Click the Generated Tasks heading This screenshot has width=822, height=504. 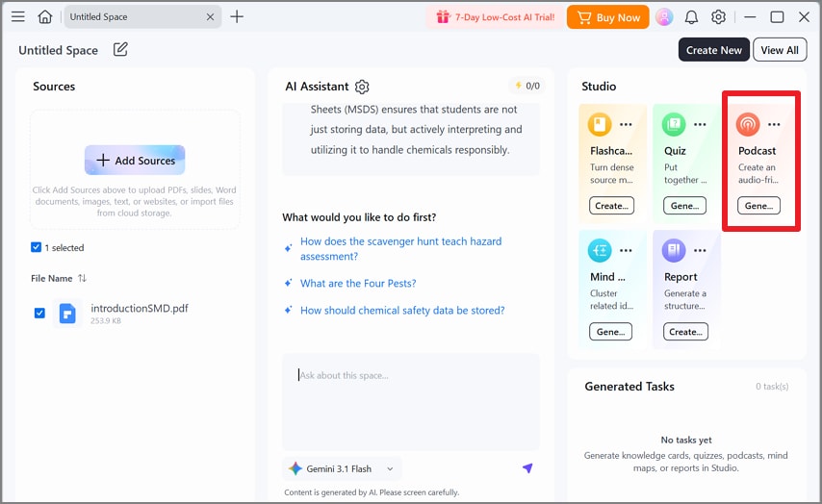(x=629, y=386)
